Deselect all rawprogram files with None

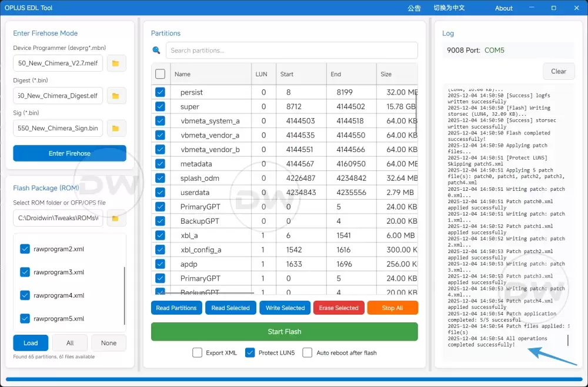[x=109, y=342]
